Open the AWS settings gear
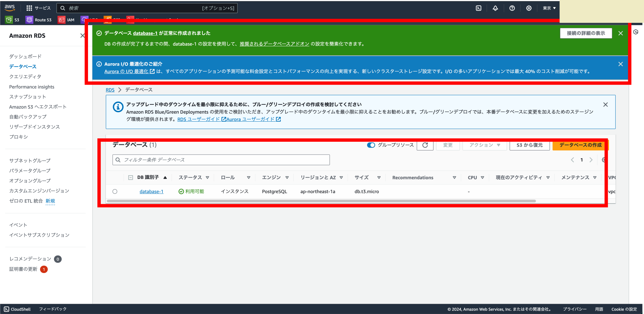The width and height of the screenshot is (644, 314). [x=528, y=8]
